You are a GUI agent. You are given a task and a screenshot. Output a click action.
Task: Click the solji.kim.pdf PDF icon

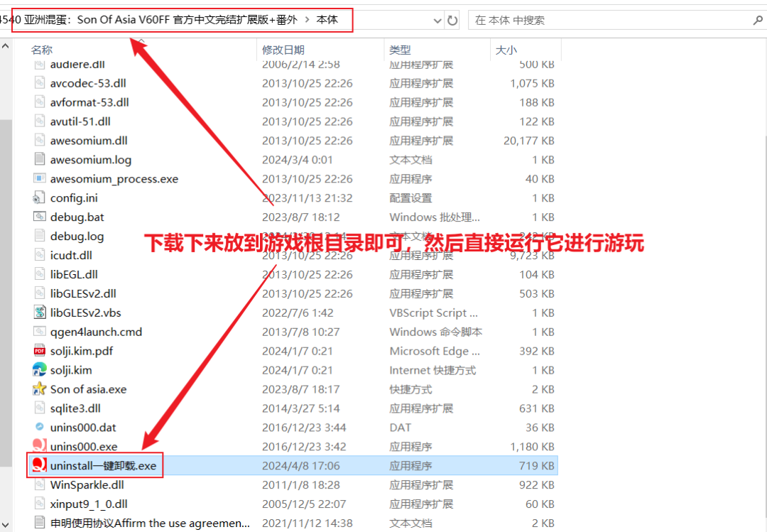40,350
